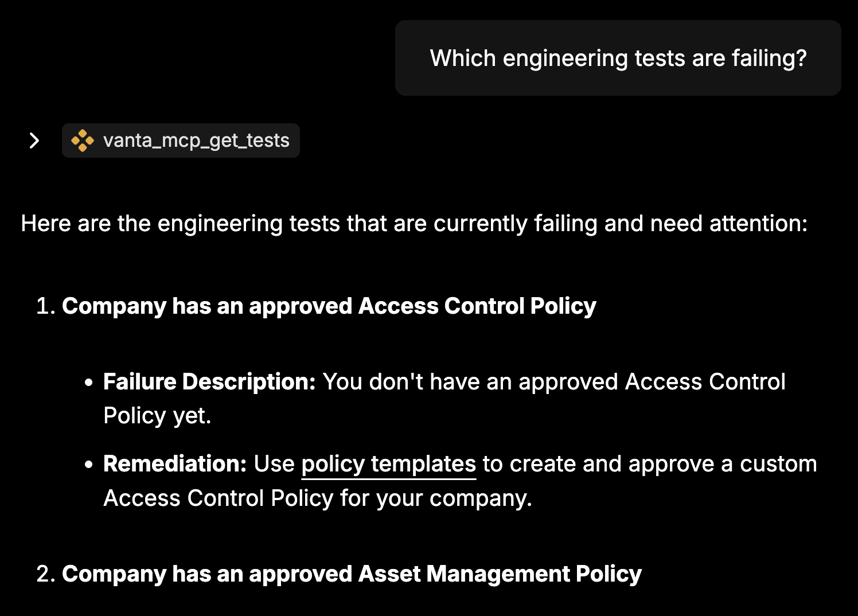Viewport: 858px width, 616px height.
Task: Click the text 'Policy yet.' in failure description
Action: point(157,416)
